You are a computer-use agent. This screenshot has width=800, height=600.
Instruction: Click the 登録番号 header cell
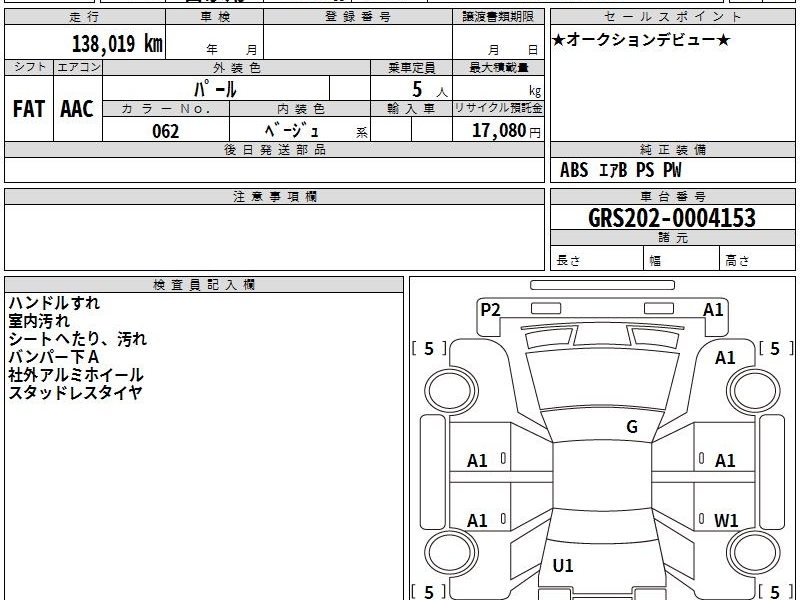pos(358,17)
